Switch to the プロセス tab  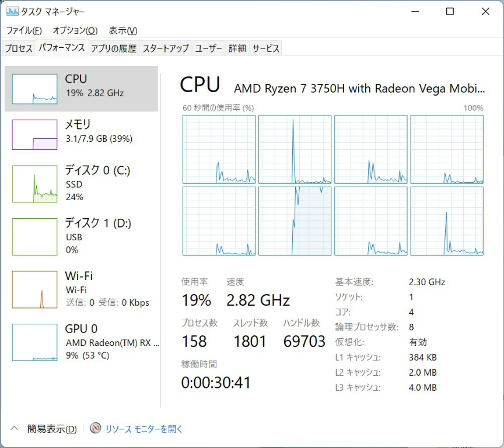(19, 48)
